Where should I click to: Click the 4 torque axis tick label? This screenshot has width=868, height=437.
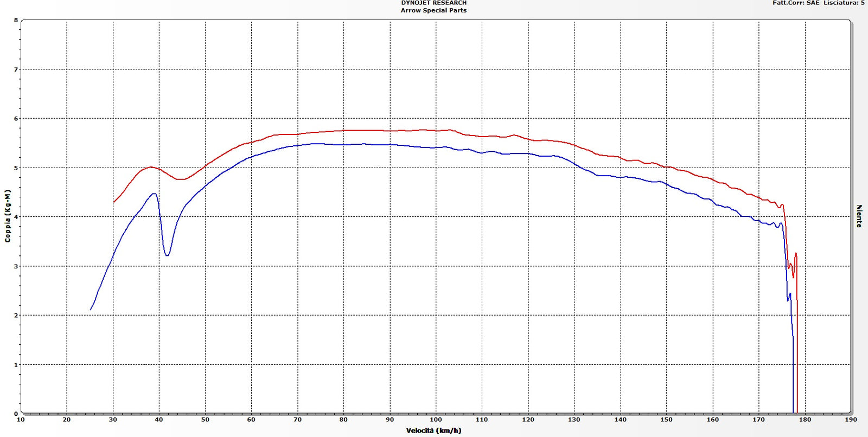point(16,217)
